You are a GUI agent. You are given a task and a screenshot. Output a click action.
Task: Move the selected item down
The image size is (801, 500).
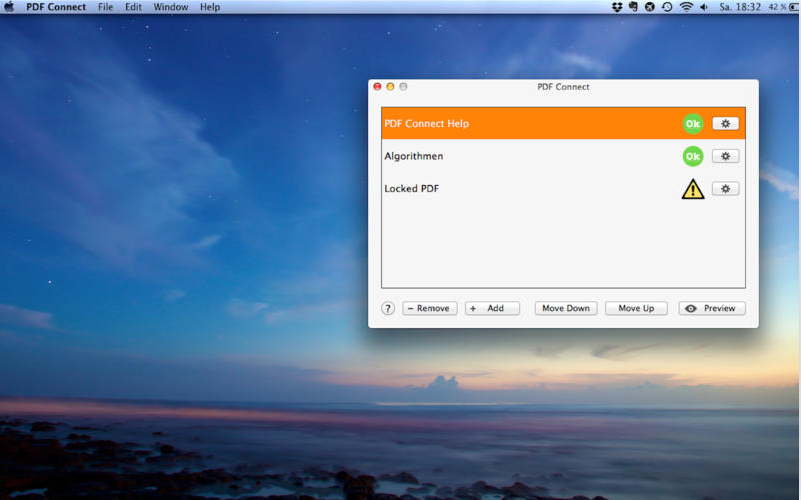tap(566, 308)
